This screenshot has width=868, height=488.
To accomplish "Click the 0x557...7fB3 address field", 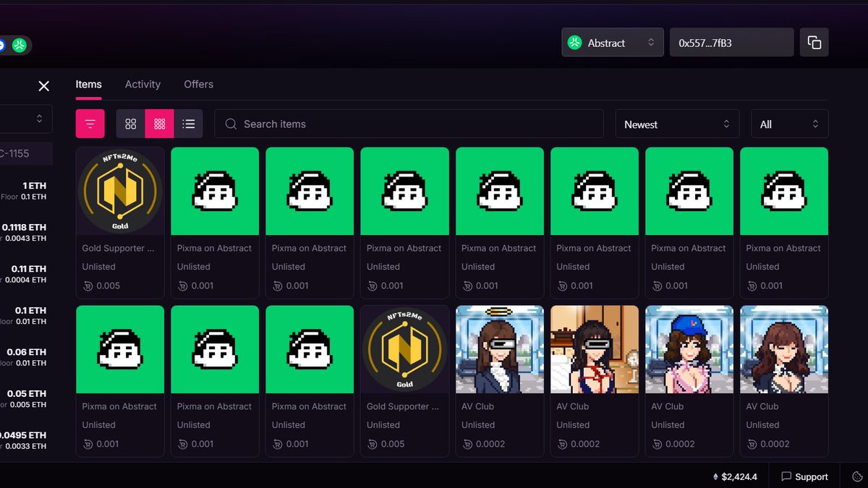I will [732, 43].
